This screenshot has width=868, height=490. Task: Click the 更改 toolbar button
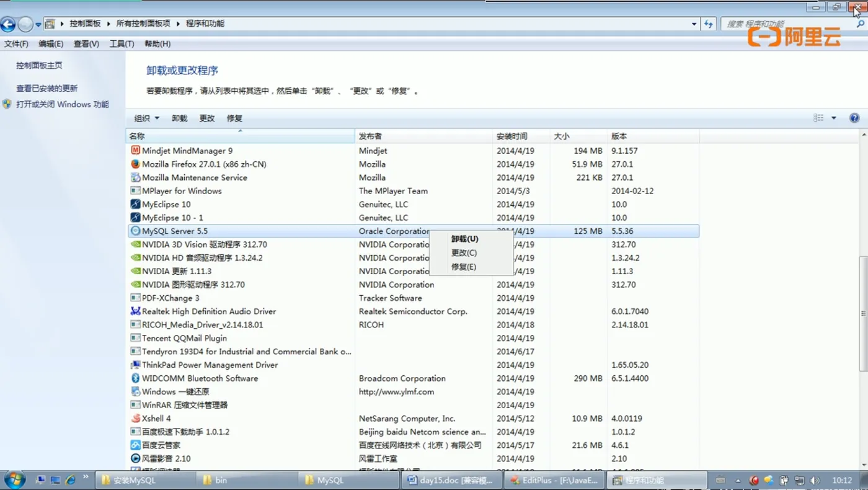(207, 118)
